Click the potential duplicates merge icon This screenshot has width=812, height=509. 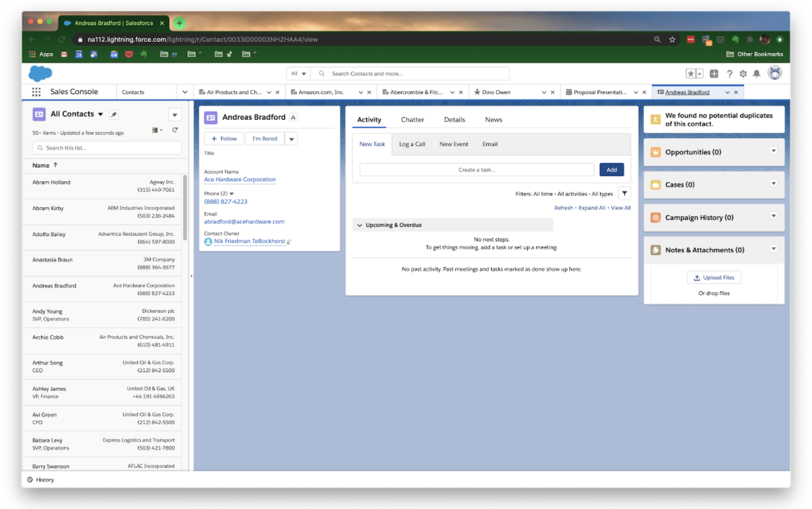pos(656,119)
